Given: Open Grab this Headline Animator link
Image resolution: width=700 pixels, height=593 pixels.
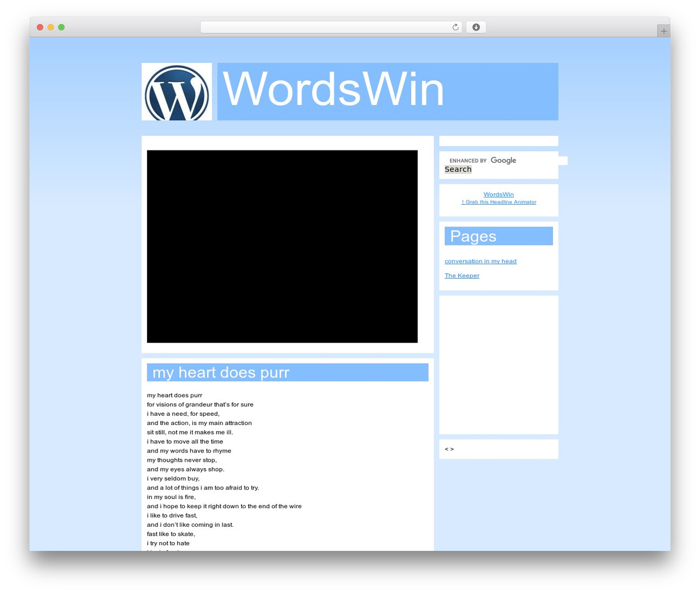Looking at the screenshot, I should click(499, 202).
